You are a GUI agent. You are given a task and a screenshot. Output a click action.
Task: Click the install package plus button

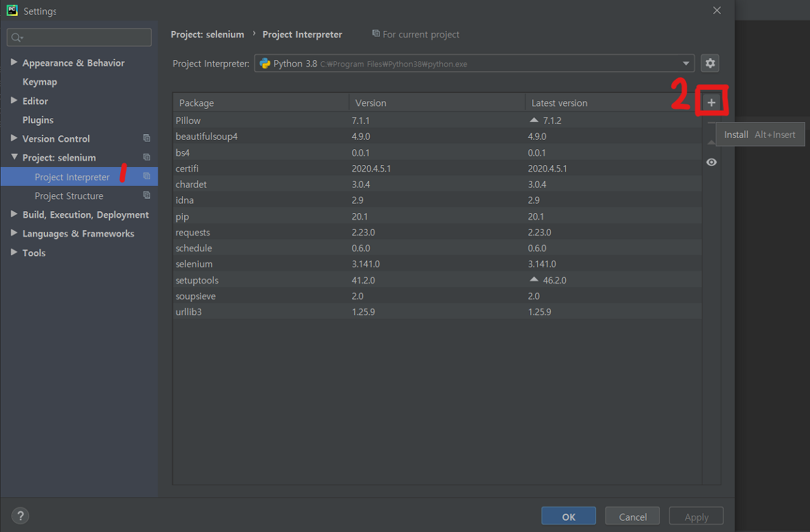pyautogui.click(x=711, y=102)
